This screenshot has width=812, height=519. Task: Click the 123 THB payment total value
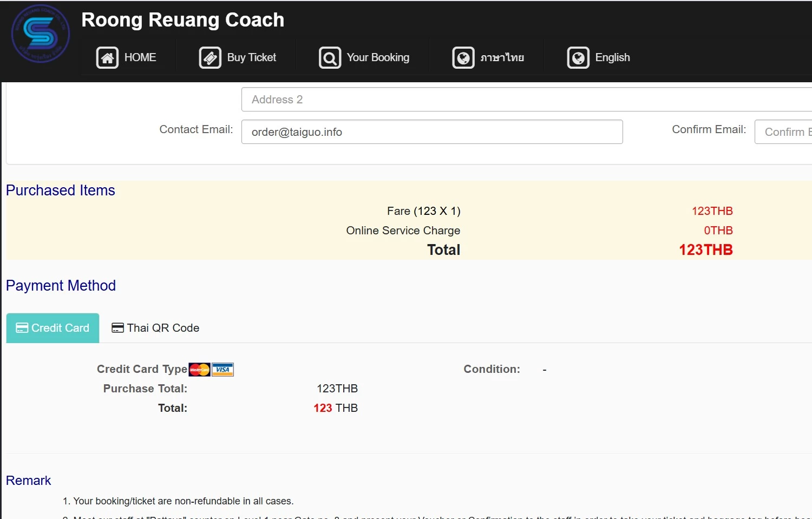pos(336,408)
